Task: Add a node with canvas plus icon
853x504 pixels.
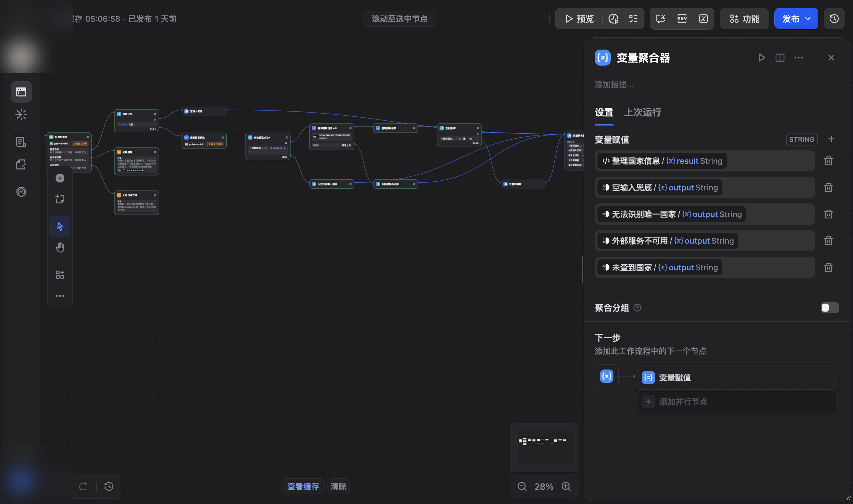Action: (x=60, y=178)
